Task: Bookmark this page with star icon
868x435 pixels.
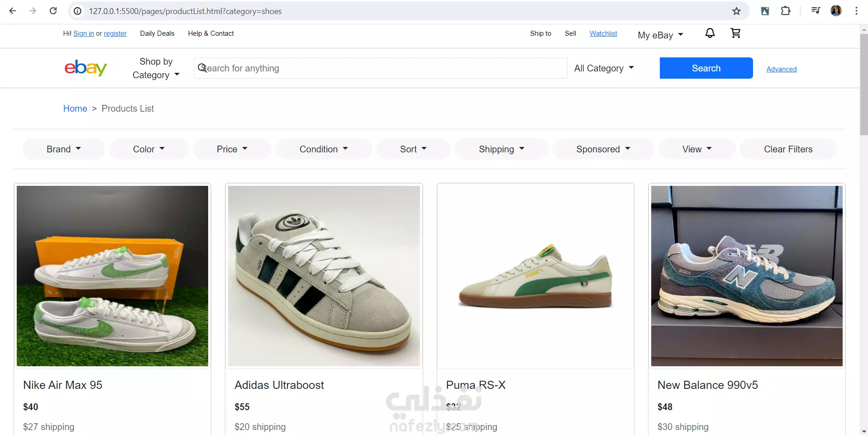Action: click(736, 11)
